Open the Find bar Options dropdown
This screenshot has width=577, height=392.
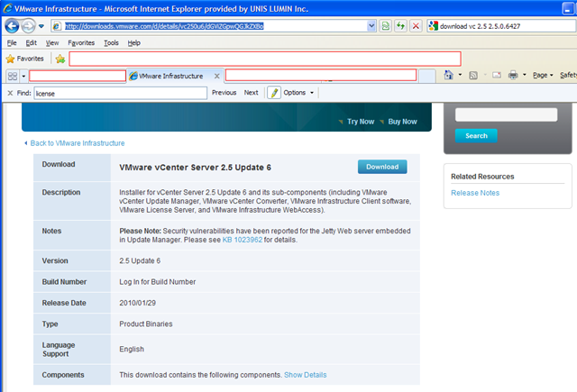coord(298,93)
